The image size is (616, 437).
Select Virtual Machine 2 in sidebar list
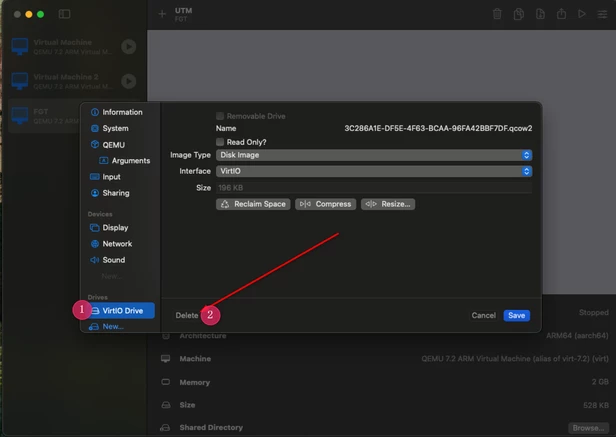[74, 81]
